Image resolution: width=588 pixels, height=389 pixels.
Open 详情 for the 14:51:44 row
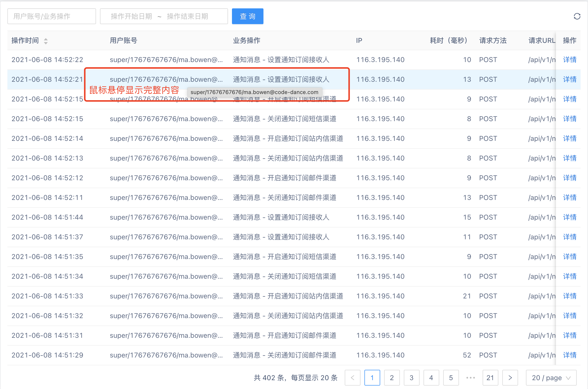click(x=570, y=217)
